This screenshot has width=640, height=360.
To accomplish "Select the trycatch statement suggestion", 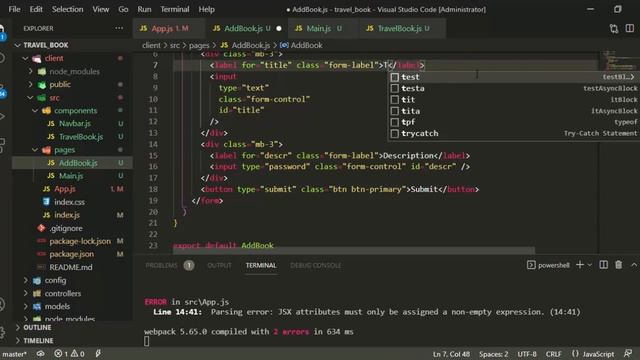I will tap(514, 133).
